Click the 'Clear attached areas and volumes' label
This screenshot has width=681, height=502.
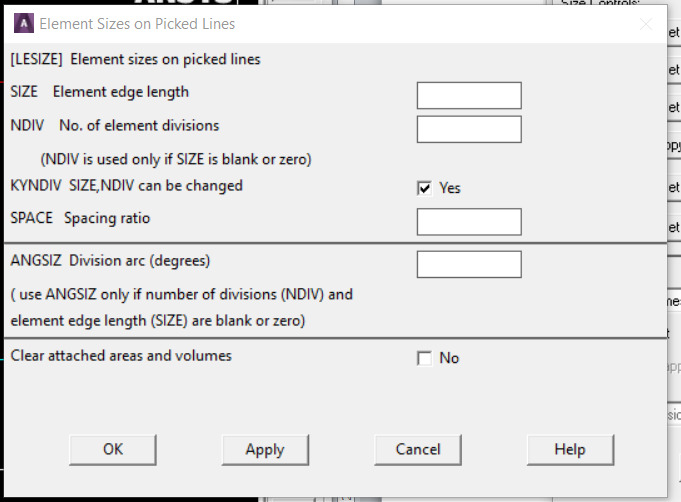click(x=121, y=355)
